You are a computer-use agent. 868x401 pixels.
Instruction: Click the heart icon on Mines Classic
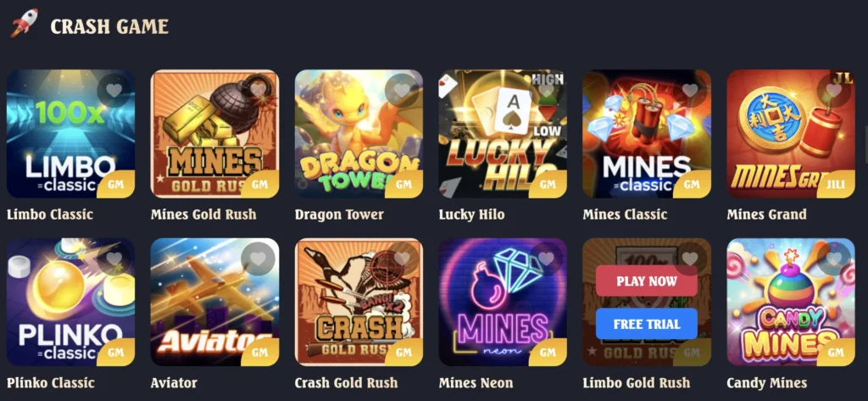[690, 90]
